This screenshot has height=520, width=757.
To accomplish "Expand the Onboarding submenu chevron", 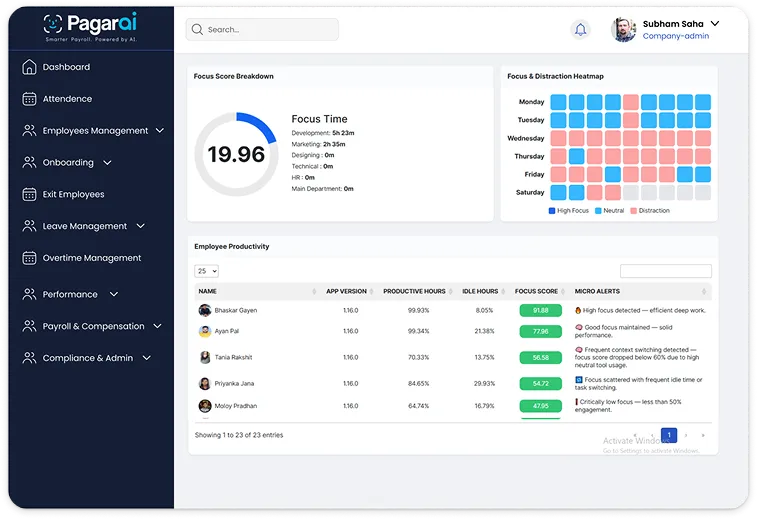I will [107, 163].
